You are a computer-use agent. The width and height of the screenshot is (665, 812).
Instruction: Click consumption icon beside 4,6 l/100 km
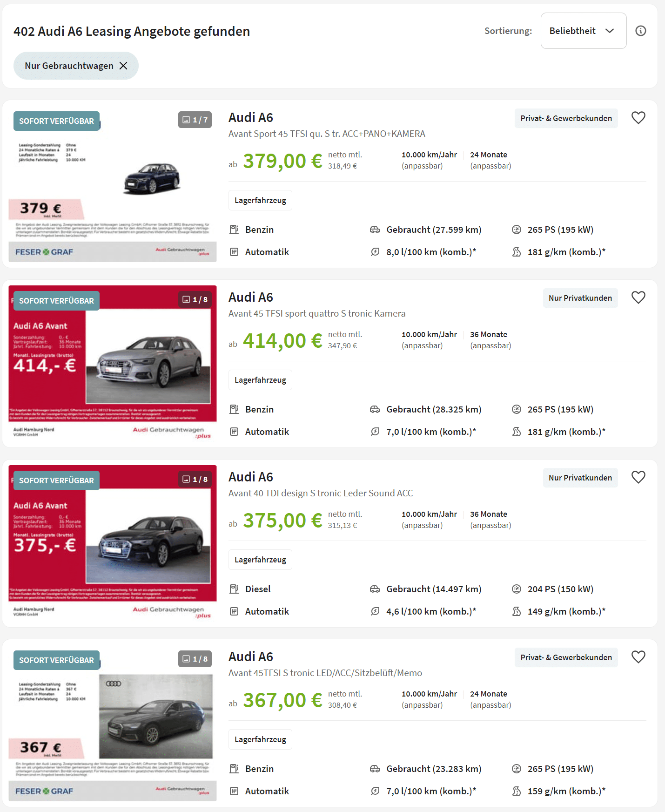(375, 611)
